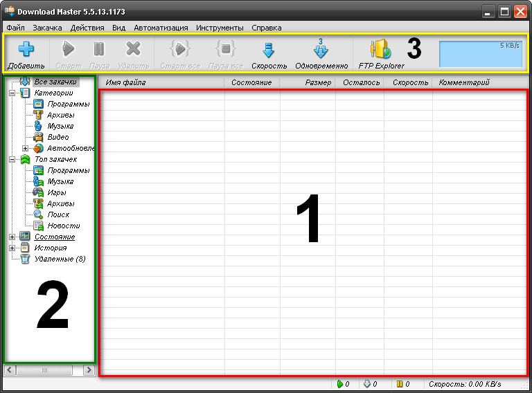Select Музыка under Топ закачек
The image size is (532, 393).
[60, 181]
